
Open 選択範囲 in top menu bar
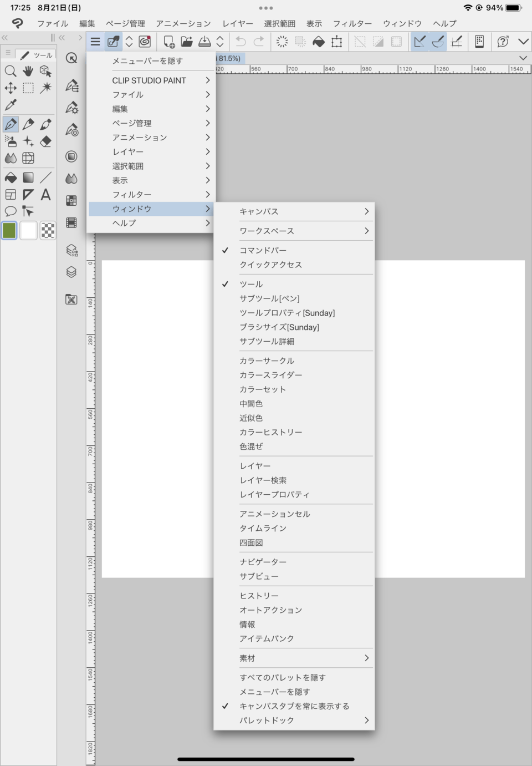[280, 23]
